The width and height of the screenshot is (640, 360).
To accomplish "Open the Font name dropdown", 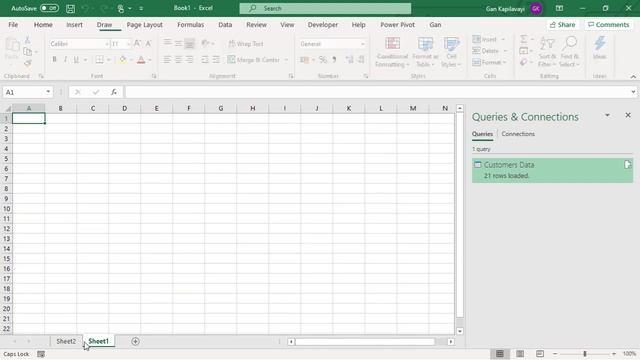I will (107, 44).
